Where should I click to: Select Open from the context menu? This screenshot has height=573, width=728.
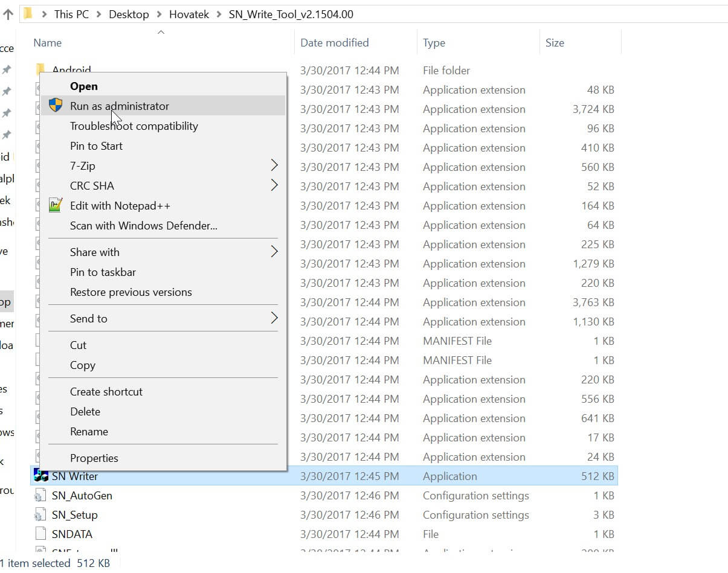[x=83, y=86]
